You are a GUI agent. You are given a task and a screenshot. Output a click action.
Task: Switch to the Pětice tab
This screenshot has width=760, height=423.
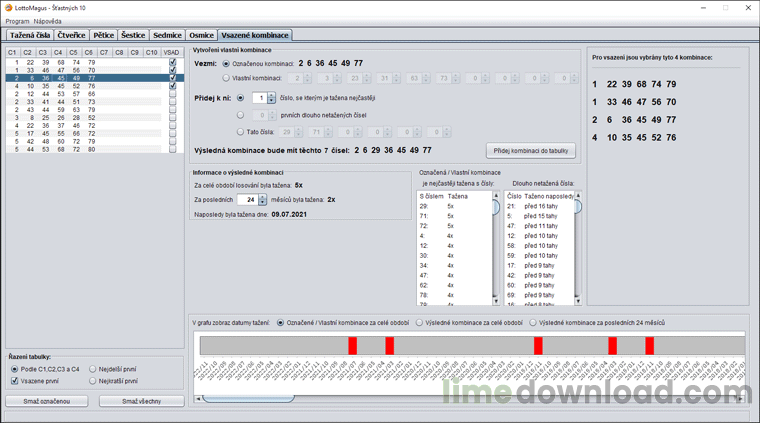click(x=104, y=35)
